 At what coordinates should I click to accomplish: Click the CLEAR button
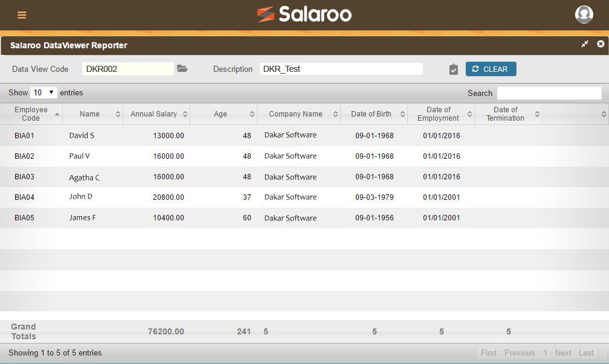pyautogui.click(x=491, y=69)
